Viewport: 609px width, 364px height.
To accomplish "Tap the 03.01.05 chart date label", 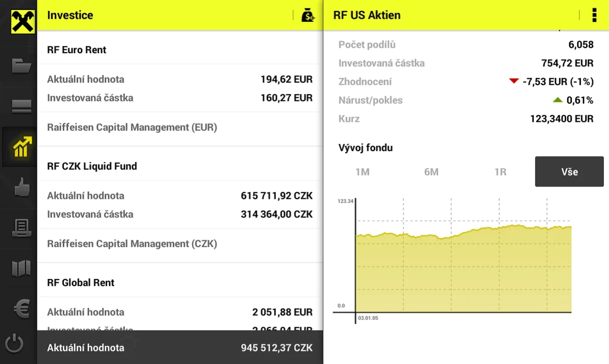I will pyautogui.click(x=368, y=318).
